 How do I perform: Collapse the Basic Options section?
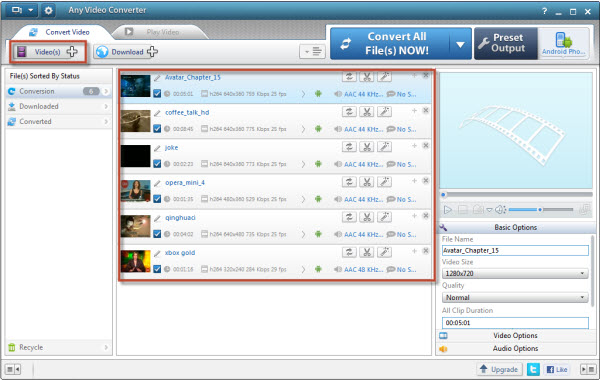tap(515, 227)
